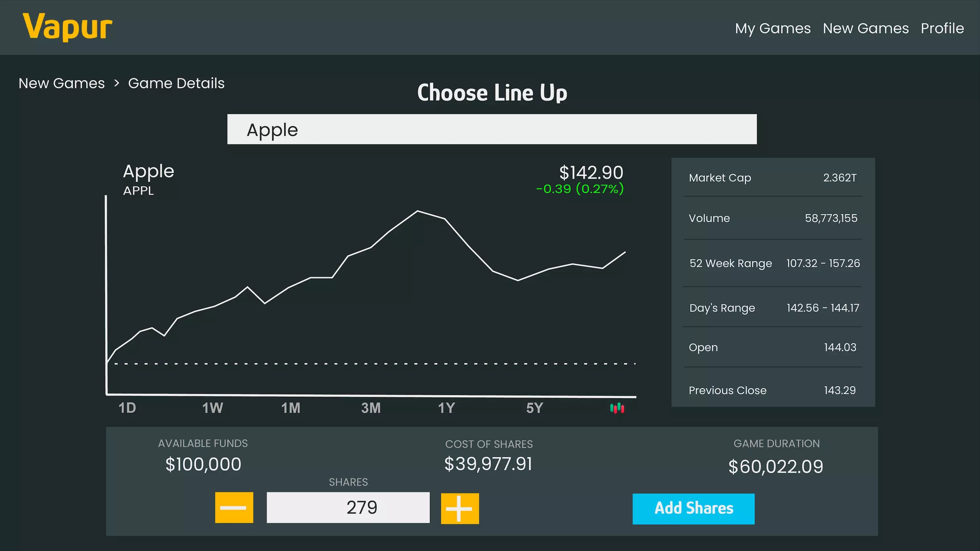The image size is (980, 551).
Task: Click the Game Details breadcrumb
Action: coord(176,83)
